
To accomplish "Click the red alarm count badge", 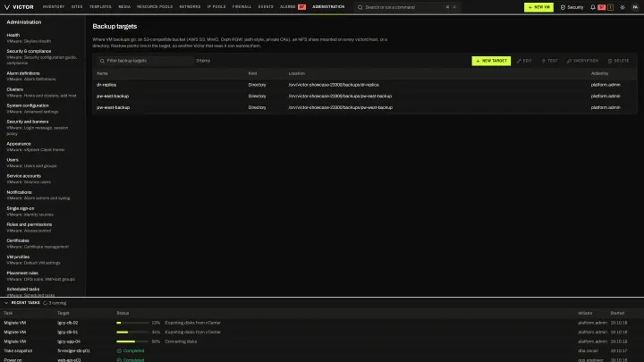I will [x=602, y=7].
